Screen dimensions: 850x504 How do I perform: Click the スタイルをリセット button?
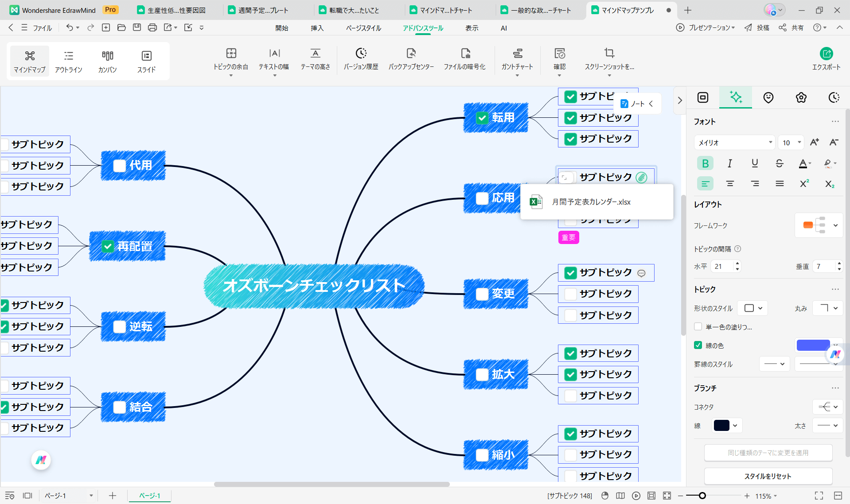click(x=768, y=476)
